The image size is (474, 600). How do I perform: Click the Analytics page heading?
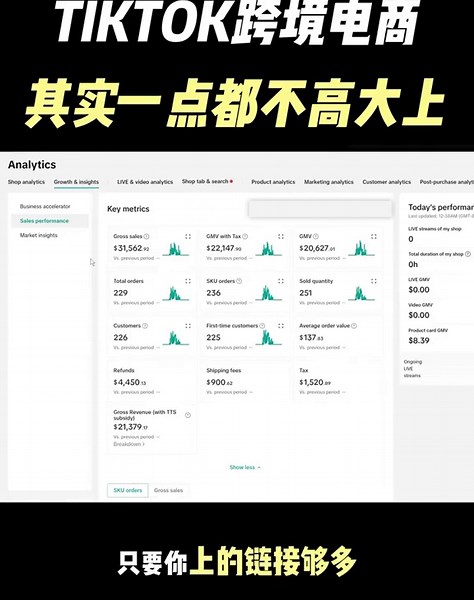pyautogui.click(x=32, y=165)
